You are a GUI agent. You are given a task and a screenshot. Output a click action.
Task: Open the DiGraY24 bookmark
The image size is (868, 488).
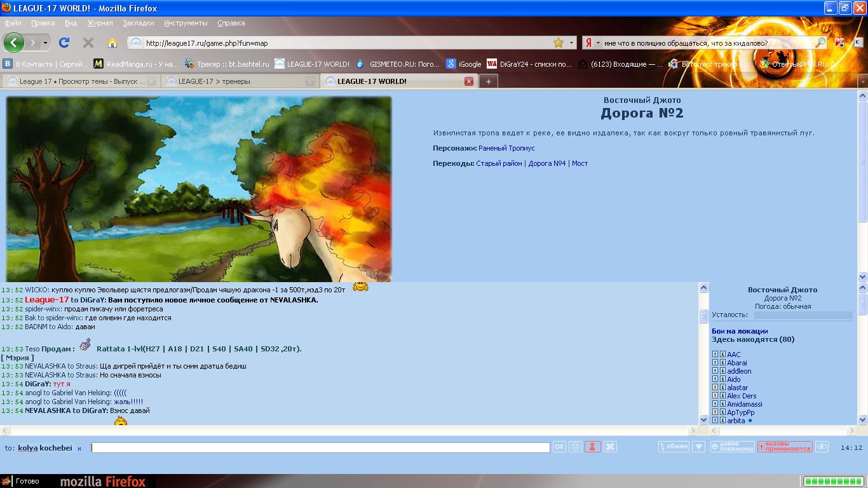point(530,64)
